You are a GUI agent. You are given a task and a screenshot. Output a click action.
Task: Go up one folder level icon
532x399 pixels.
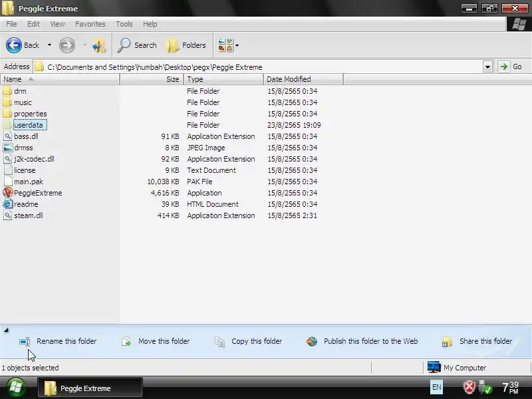tap(99, 45)
